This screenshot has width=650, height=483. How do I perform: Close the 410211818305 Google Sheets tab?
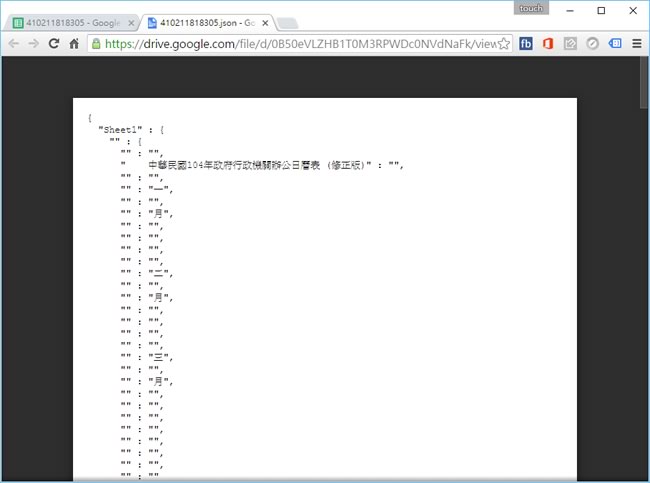click(x=131, y=23)
